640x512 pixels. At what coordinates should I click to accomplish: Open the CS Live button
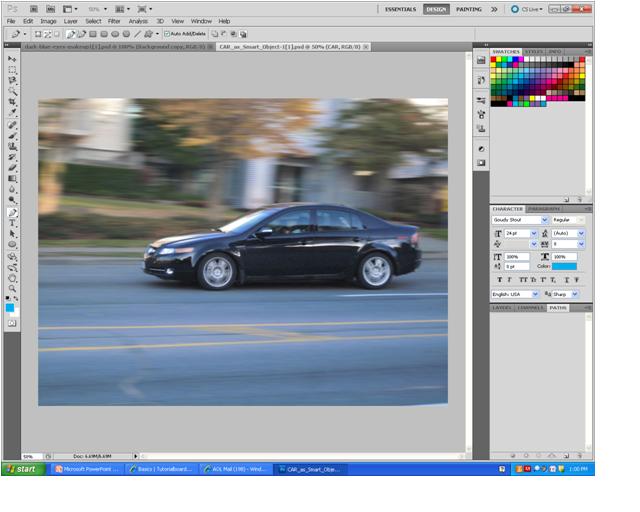coord(527,9)
